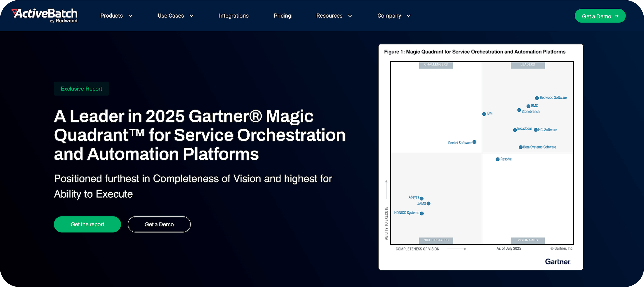Open the Use Cases dropdown

pos(175,16)
